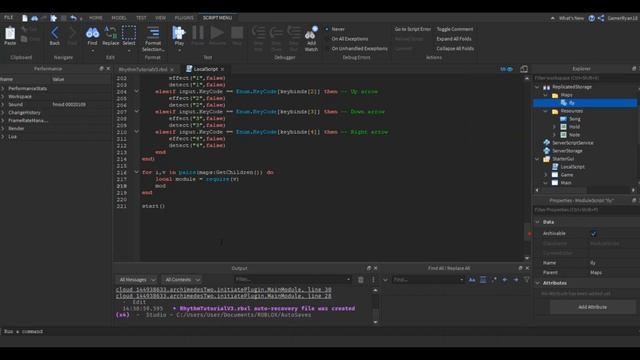640x360 pixels.
Task: Switch to the PLUGINS ribbon tab
Action: [184, 18]
